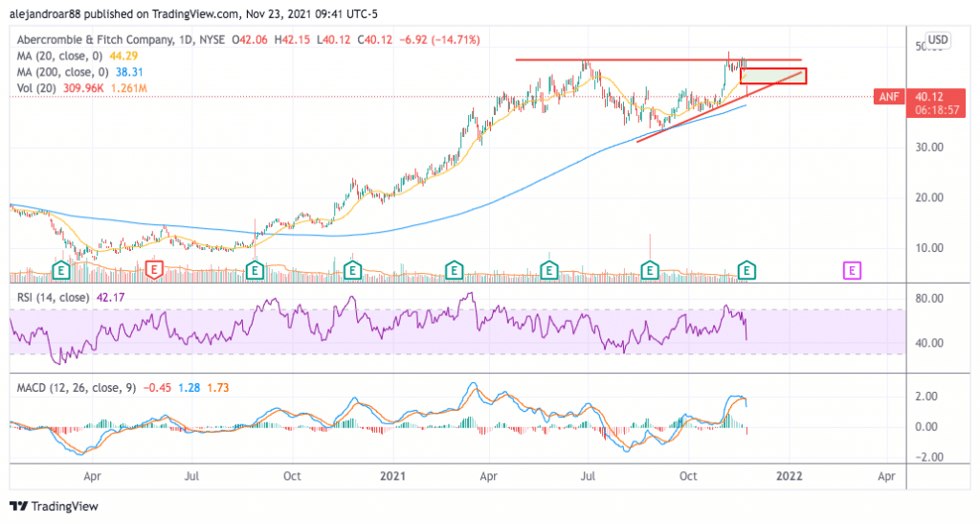Click the purple upcoming earnings marker
Screen dimensions: 980x523
coord(852,270)
